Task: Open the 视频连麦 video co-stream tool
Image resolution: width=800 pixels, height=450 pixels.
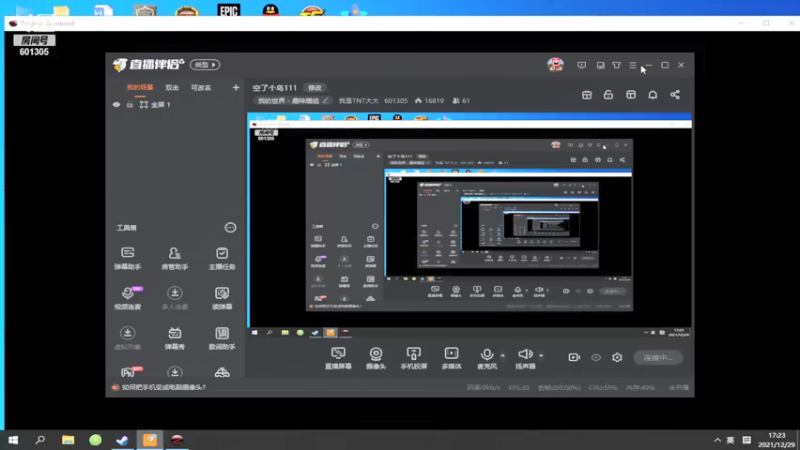Action: click(128, 298)
